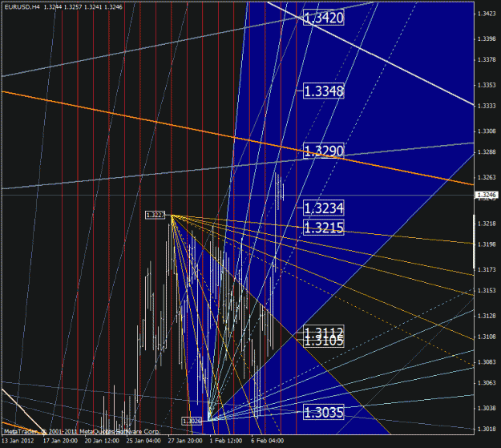501x448 pixels.
Task: Click the small 1.3026 swing low label
Action: (x=192, y=421)
